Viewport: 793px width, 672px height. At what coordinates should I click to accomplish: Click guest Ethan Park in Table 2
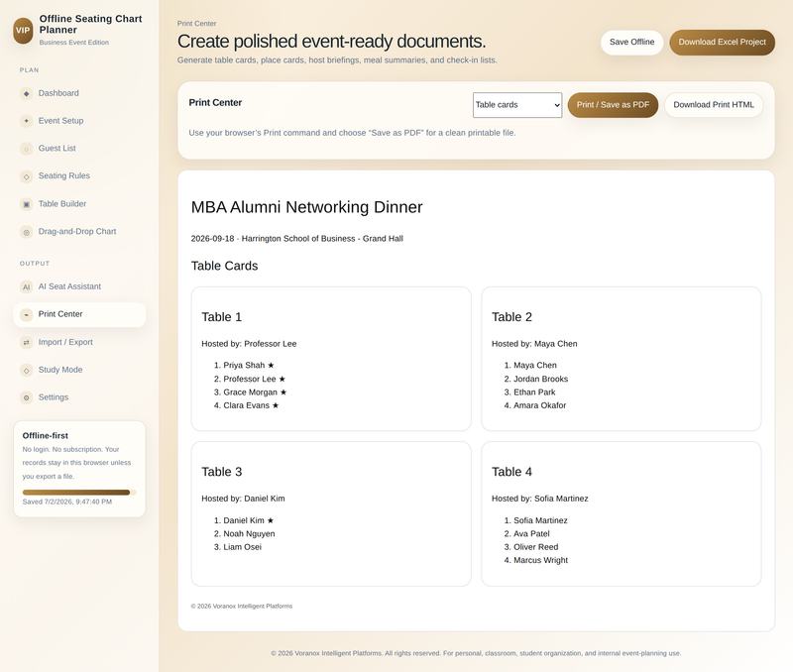point(534,392)
